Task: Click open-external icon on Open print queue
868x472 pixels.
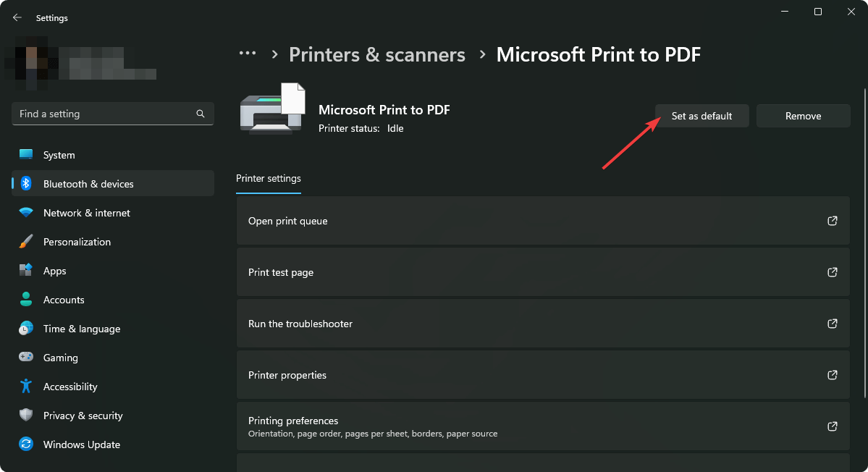Action: (x=832, y=221)
